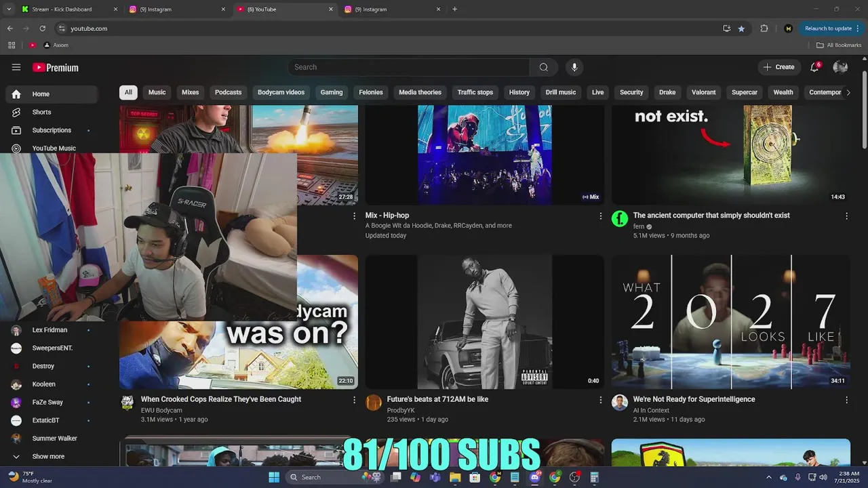
Task: Open the YouTube hamburger guide menu
Action: 16,67
